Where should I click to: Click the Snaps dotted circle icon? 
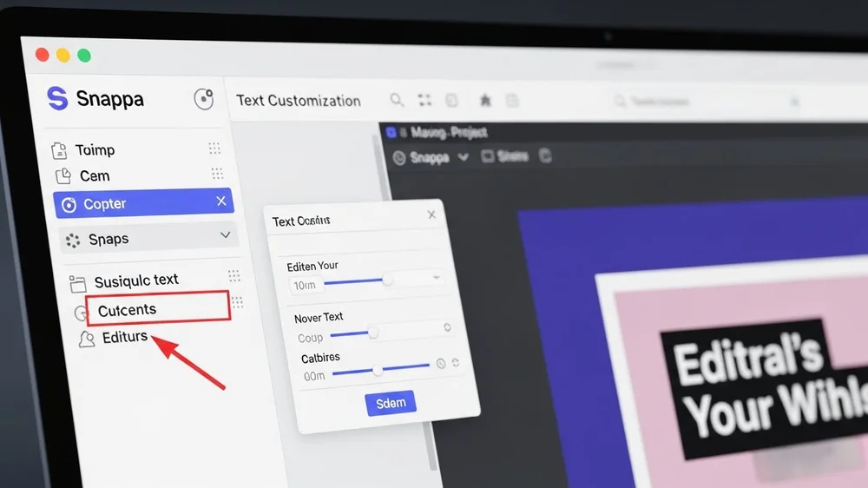point(73,241)
